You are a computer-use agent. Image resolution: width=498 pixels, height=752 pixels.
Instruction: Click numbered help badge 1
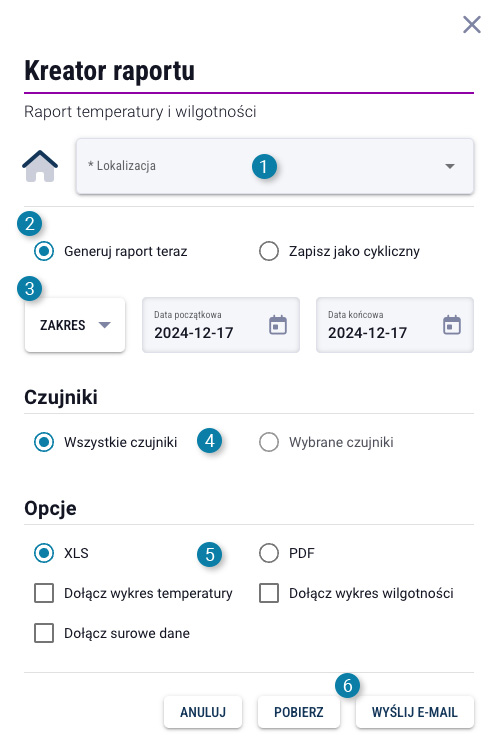pyautogui.click(x=264, y=167)
